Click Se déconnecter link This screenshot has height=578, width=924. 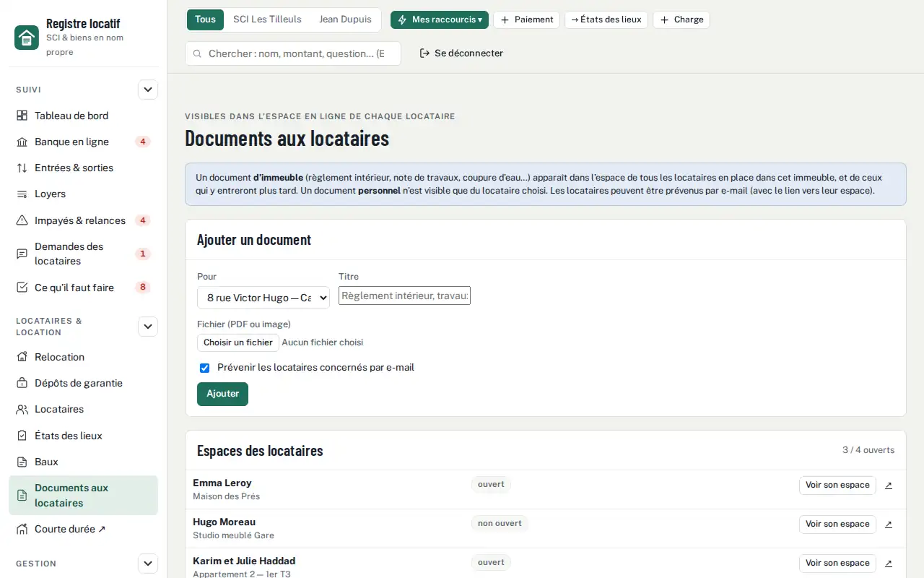pyautogui.click(x=461, y=53)
